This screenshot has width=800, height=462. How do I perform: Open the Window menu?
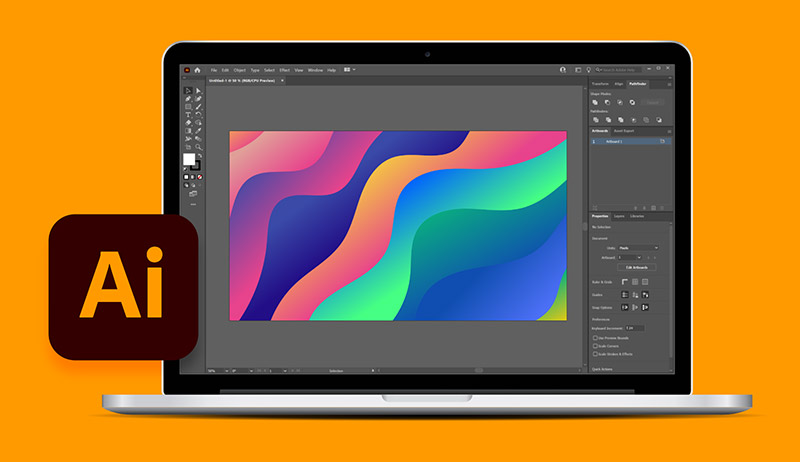coord(315,70)
